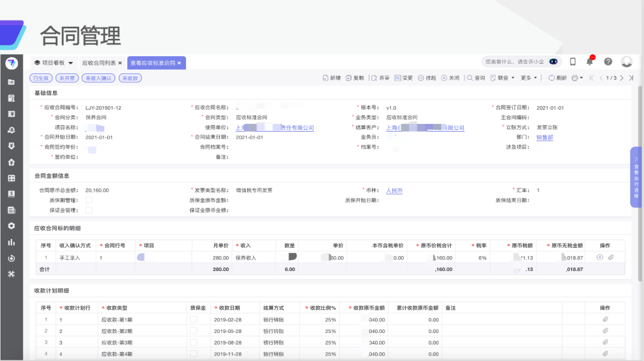644x361 pixels.
Task: Click the notification bell icon
Action: 590,61
